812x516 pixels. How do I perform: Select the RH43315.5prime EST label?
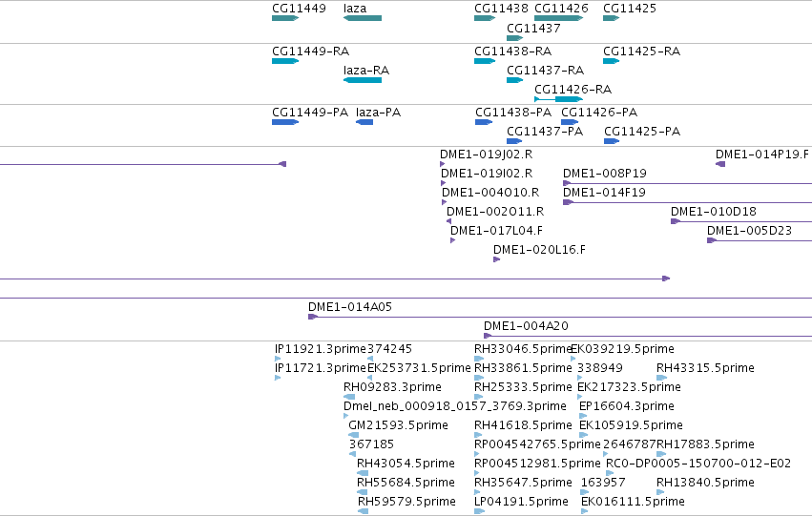coord(705,368)
